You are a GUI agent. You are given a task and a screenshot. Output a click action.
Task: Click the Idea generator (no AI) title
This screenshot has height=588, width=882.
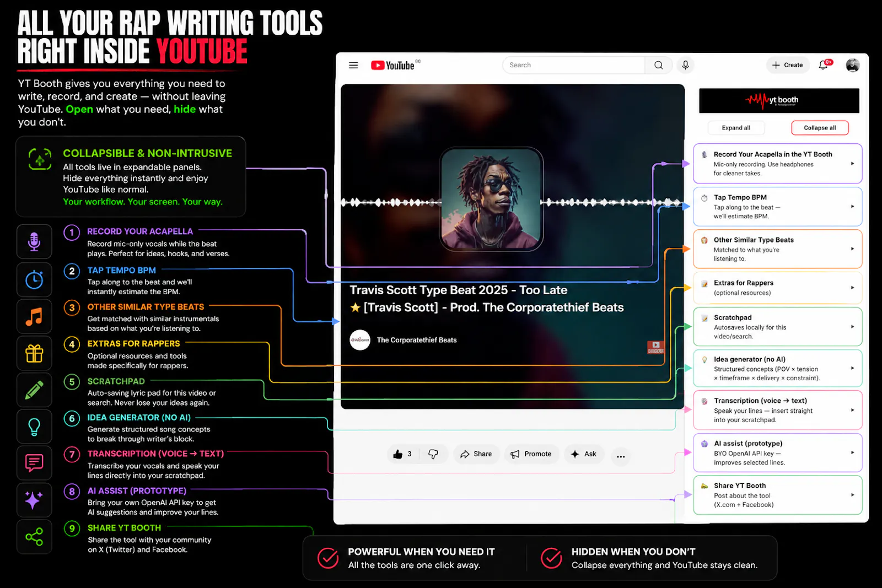(x=750, y=359)
